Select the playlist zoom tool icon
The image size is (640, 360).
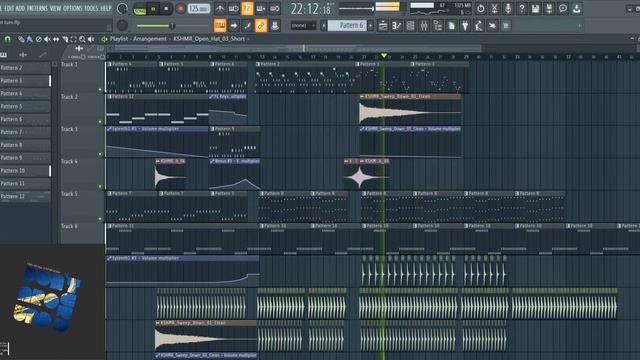coord(82,39)
